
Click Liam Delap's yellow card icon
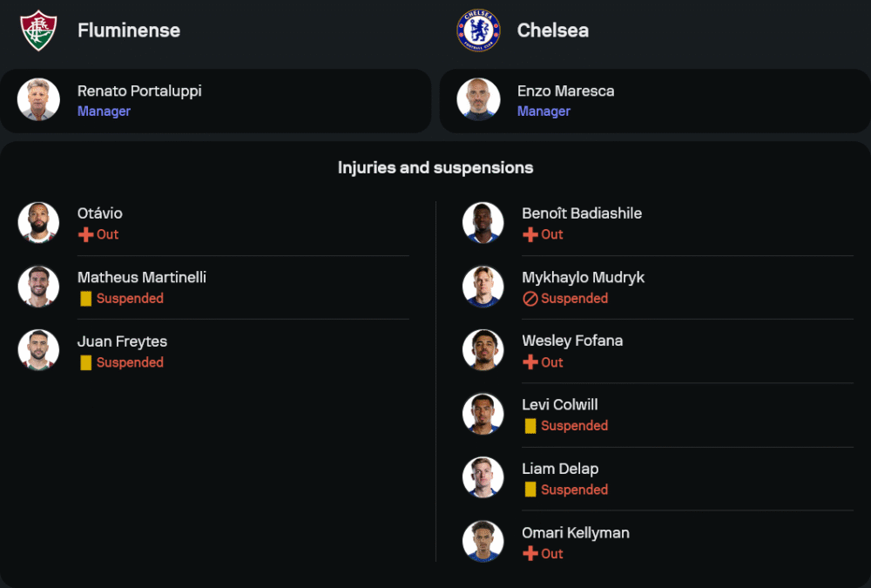[530, 490]
